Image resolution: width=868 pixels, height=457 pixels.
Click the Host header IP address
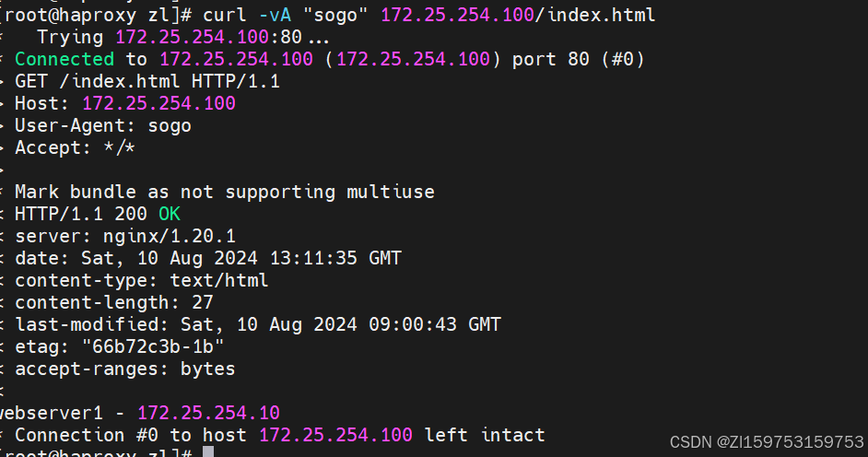tap(158, 103)
